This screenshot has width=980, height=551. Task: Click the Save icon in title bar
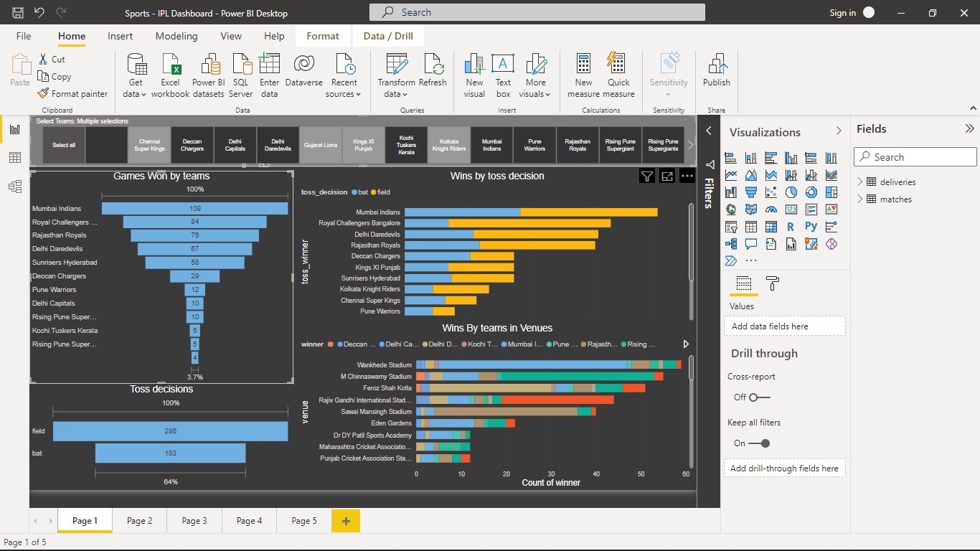pos(18,12)
